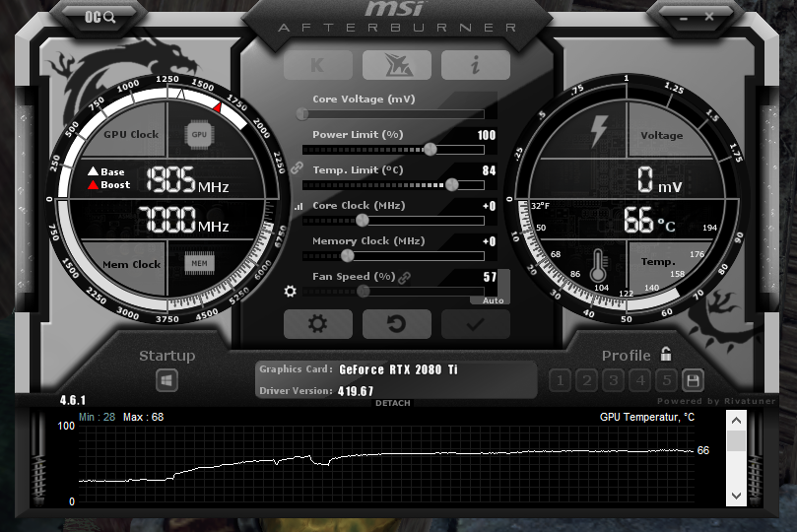This screenshot has height=532, width=797.
Task: Click the monitor graph scrollbar thumb
Action: [736, 440]
